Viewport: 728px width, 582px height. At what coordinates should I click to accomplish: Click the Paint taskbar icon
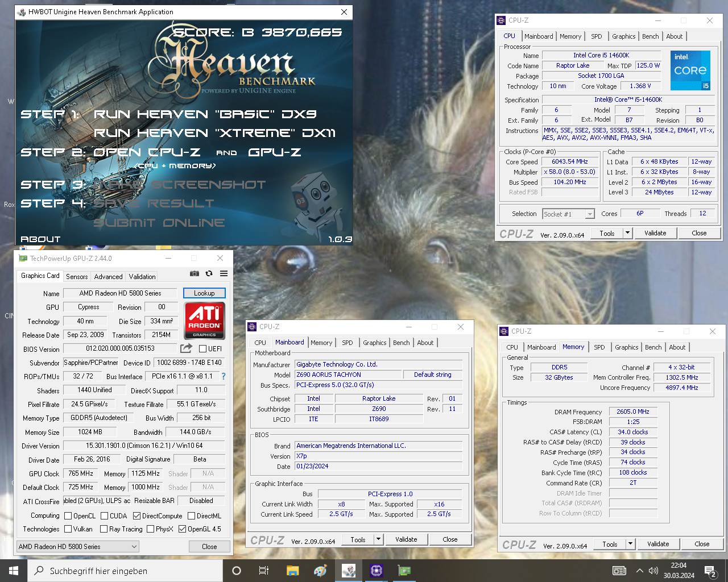tap(320, 571)
